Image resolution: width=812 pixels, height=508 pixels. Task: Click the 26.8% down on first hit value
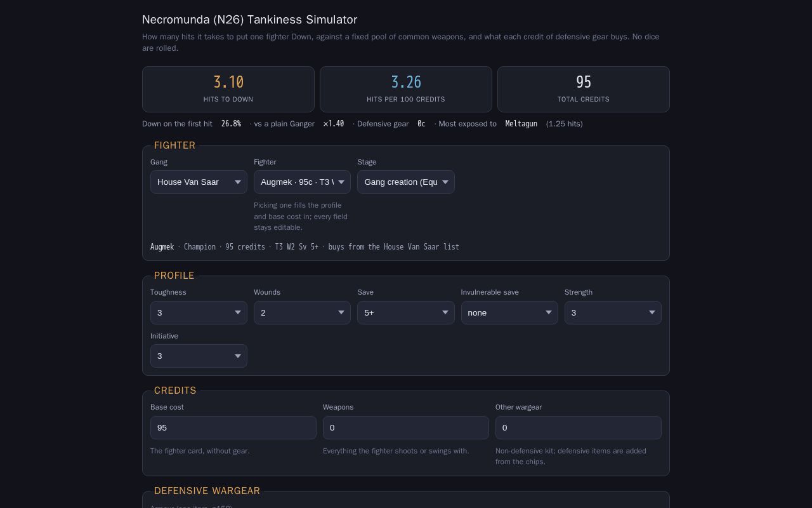231,124
